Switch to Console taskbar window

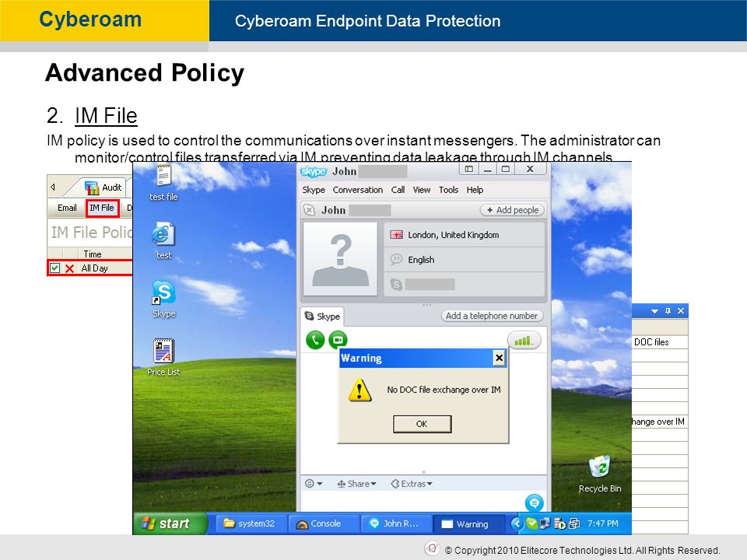click(x=323, y=523)
